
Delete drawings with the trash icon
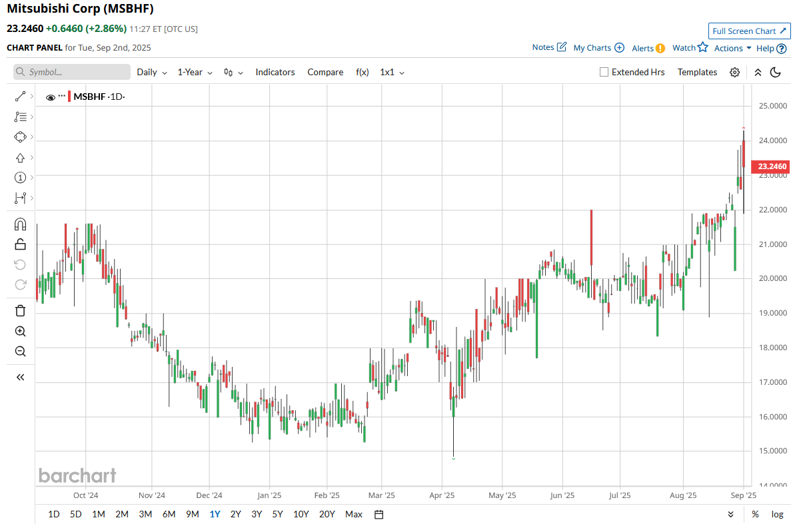point(20,310)
